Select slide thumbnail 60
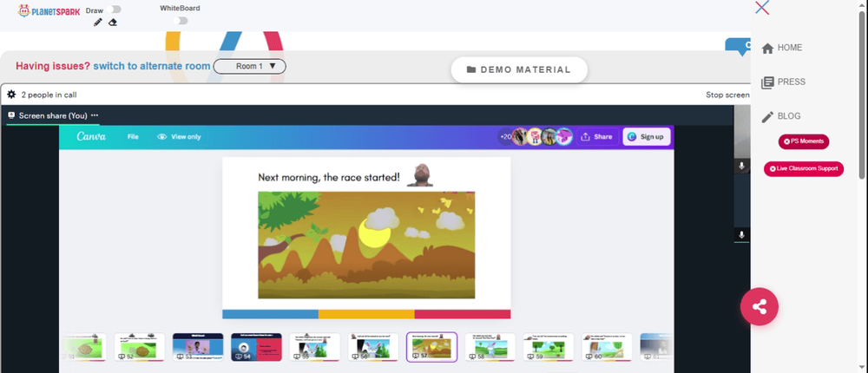The height and width of the screenshot is (373, 868). (x=607, y=347)
